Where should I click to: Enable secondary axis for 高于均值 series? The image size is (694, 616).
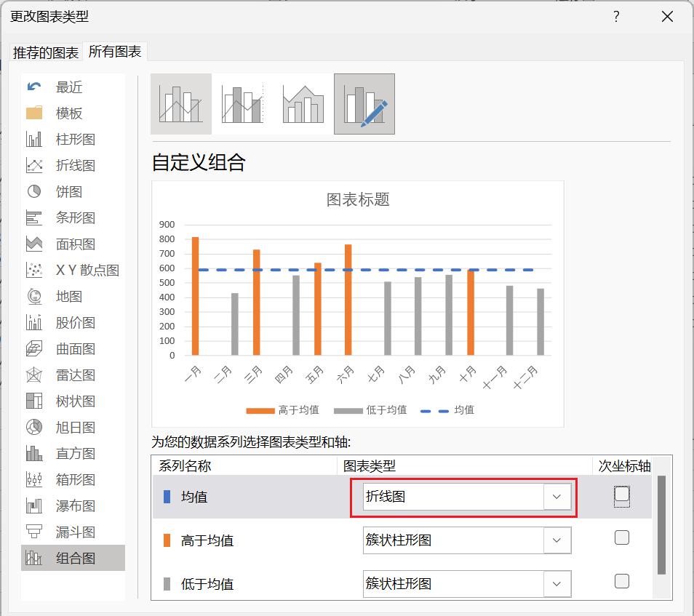pyautogui.click(x=622, y=537)
